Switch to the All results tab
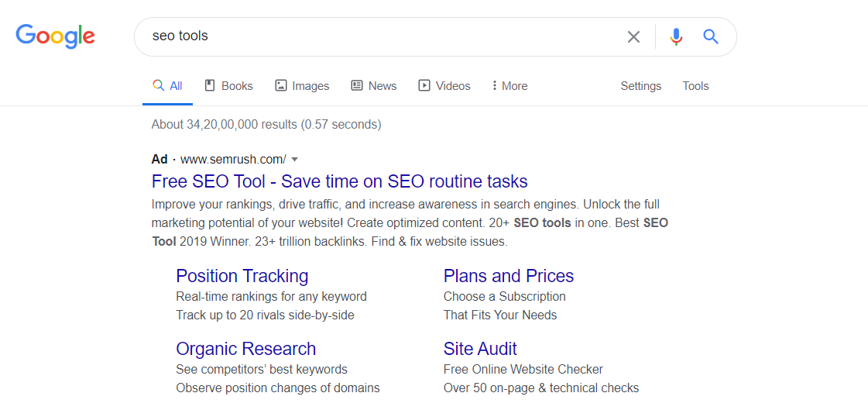Image resolution: width=868 pixels, height=417 pixels. click(x=168, y=86)
